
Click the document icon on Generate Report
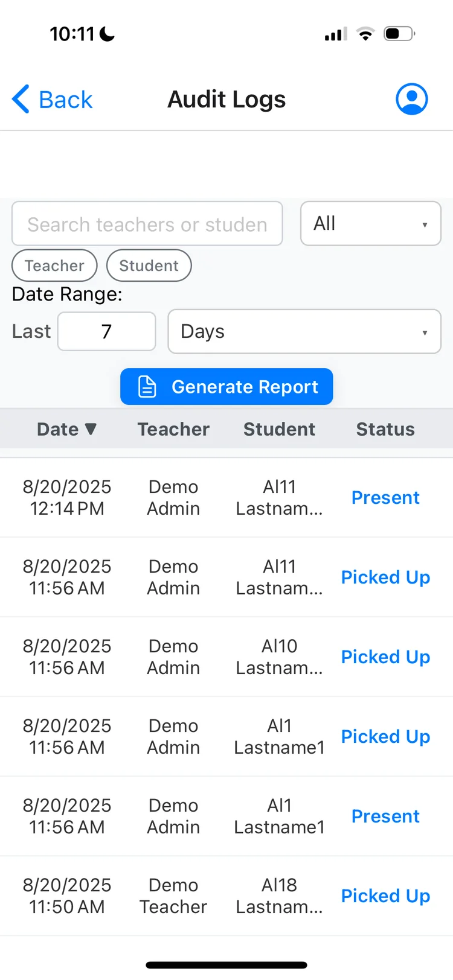click(x=147, y=387)
